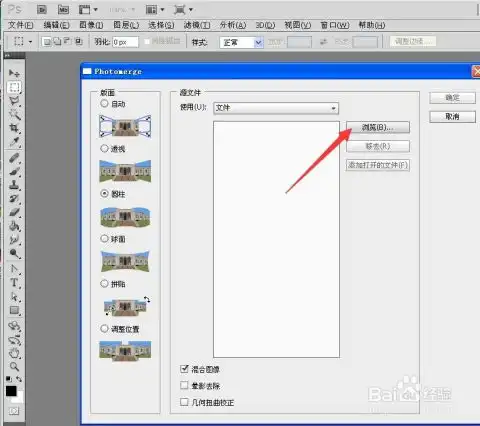Viewport: 480px width, 426px height.
Task: Click the 取消 button
Action: (x=452, y=117)
